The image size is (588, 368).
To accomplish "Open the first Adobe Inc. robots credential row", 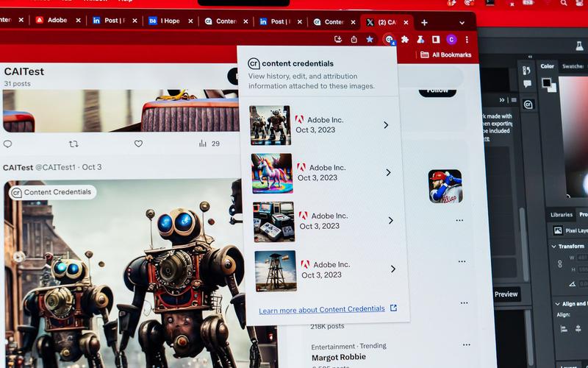I will pos(321,125).
